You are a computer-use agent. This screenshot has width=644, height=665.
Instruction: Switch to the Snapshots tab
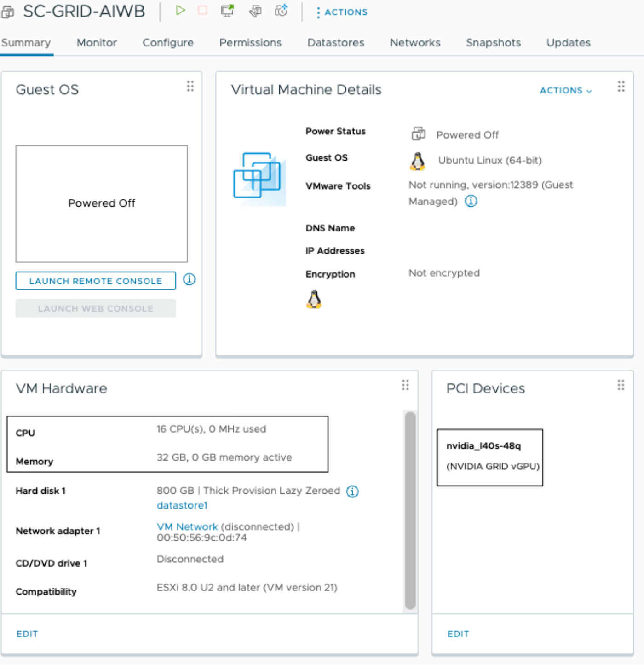tap(493, 43)
